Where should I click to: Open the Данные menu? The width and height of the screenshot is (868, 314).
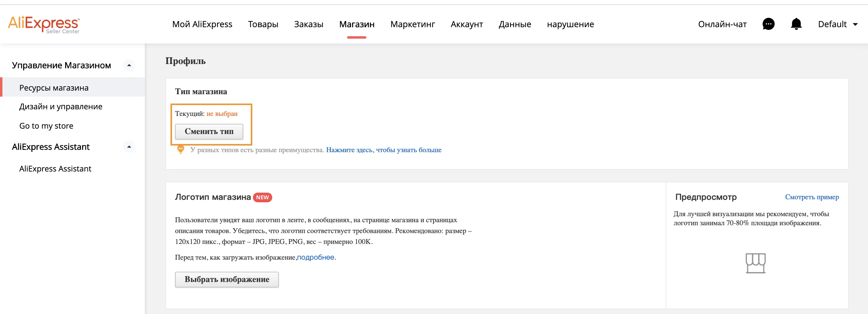(515, 24)
